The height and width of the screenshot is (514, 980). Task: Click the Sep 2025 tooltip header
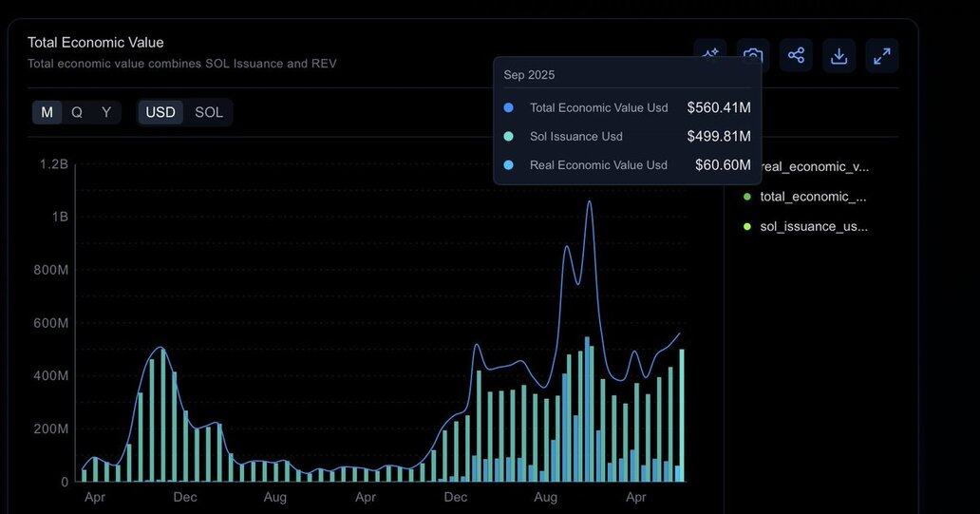529,75
